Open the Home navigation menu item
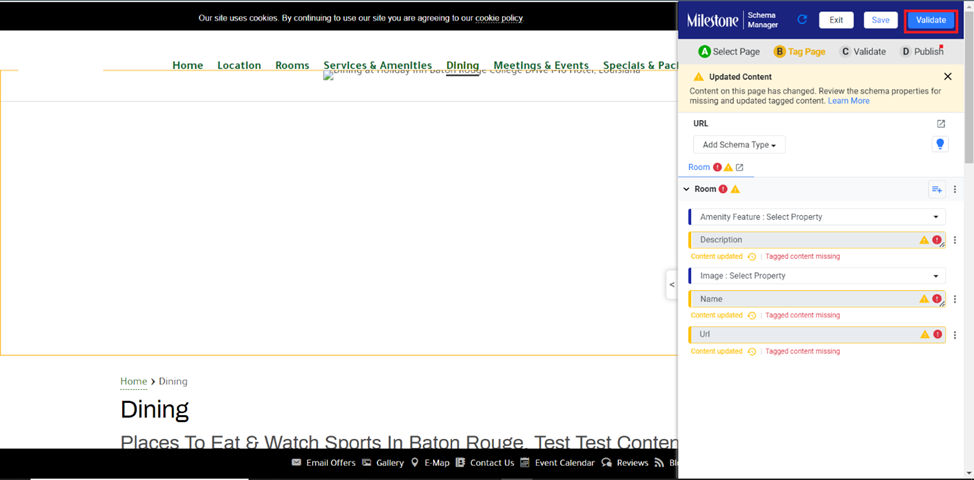Image resolution: width=974 pixels, height=480 pixels. pos(188,65)
